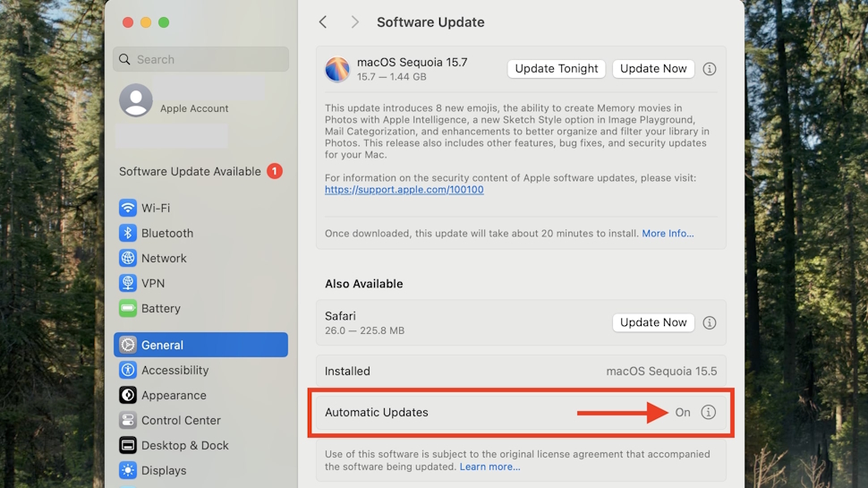Open info for macOS Sequoia 15.7 update

[x=709, y=69]
